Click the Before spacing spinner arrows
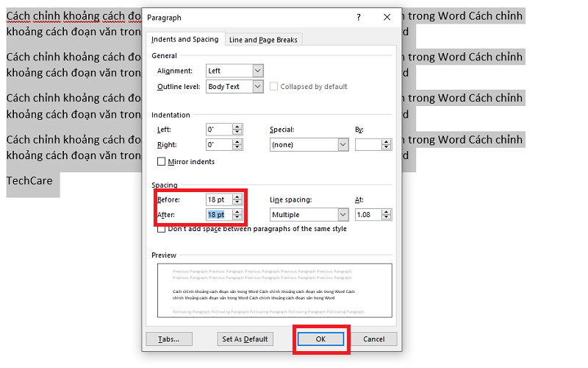 (237, 199)
